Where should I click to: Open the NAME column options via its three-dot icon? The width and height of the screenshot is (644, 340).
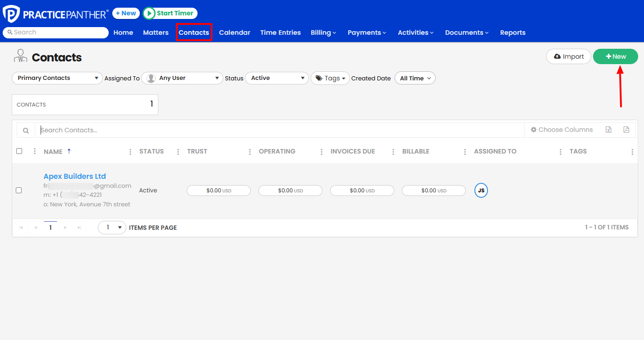click(x=130, y=151)
